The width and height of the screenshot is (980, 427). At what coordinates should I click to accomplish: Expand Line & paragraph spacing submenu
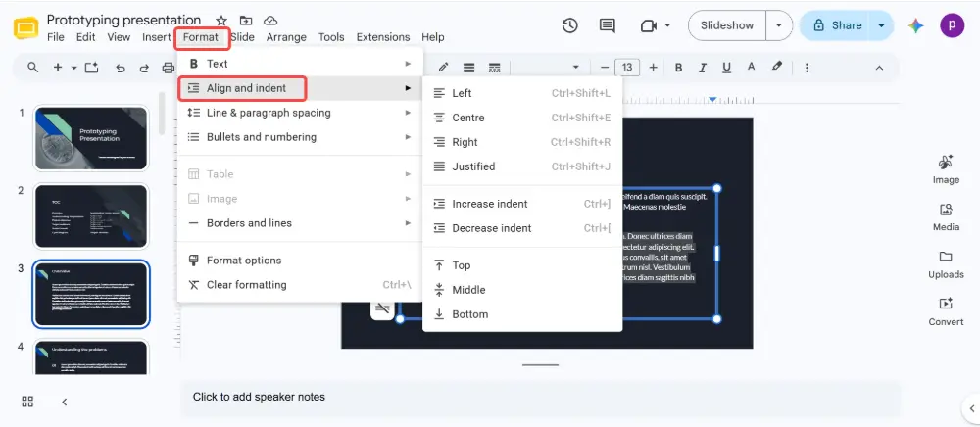300,113
